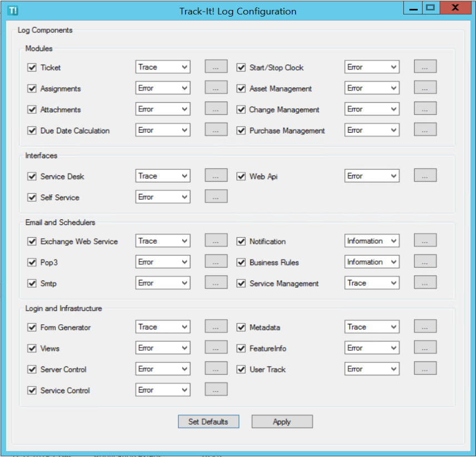Click ellipsis button for Server Control

click(216, 368)
